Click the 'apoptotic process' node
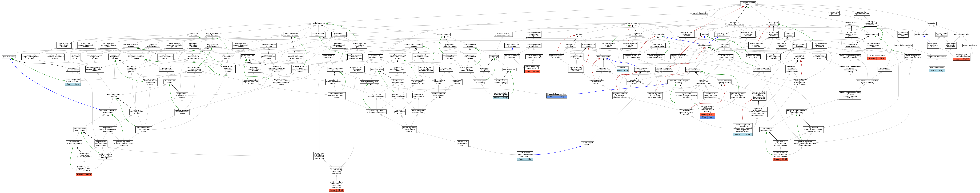The image size is (980, 193). 603,57
